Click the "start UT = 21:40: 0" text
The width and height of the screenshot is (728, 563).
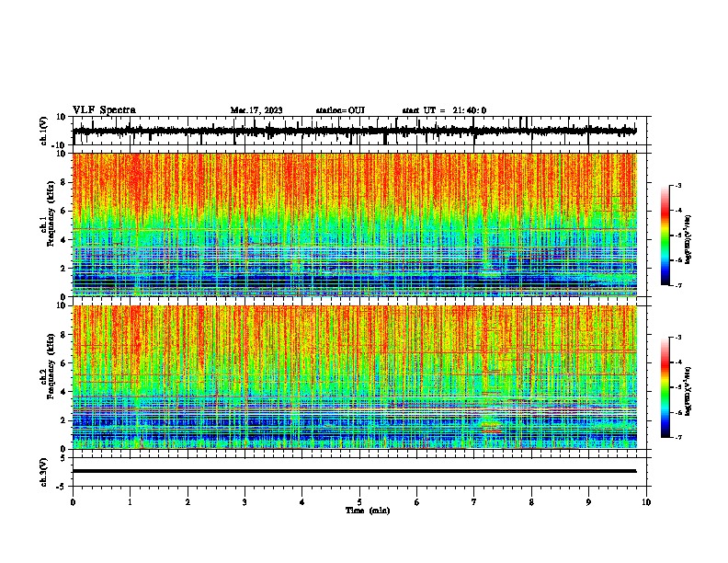click(x=444, y=110)
